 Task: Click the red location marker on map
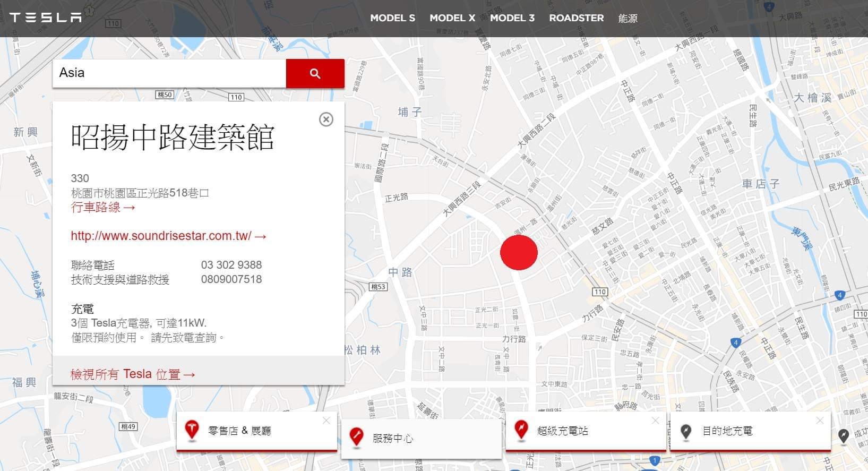[x=519, y=252]
